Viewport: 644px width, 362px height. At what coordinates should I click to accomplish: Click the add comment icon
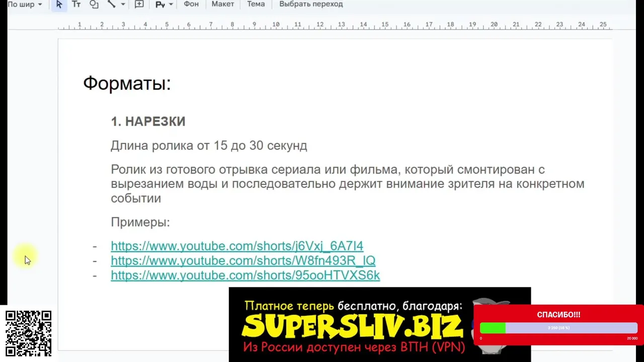(139, 4)
